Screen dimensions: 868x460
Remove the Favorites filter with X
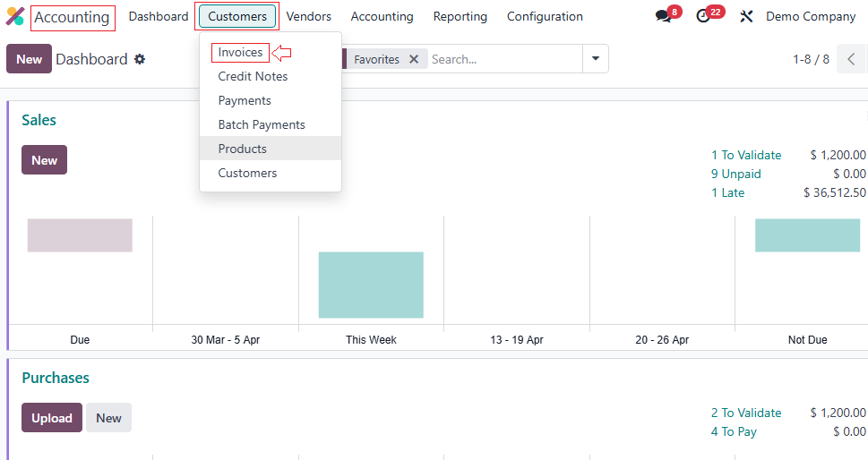pyautogui.click(x=414, y=59)
